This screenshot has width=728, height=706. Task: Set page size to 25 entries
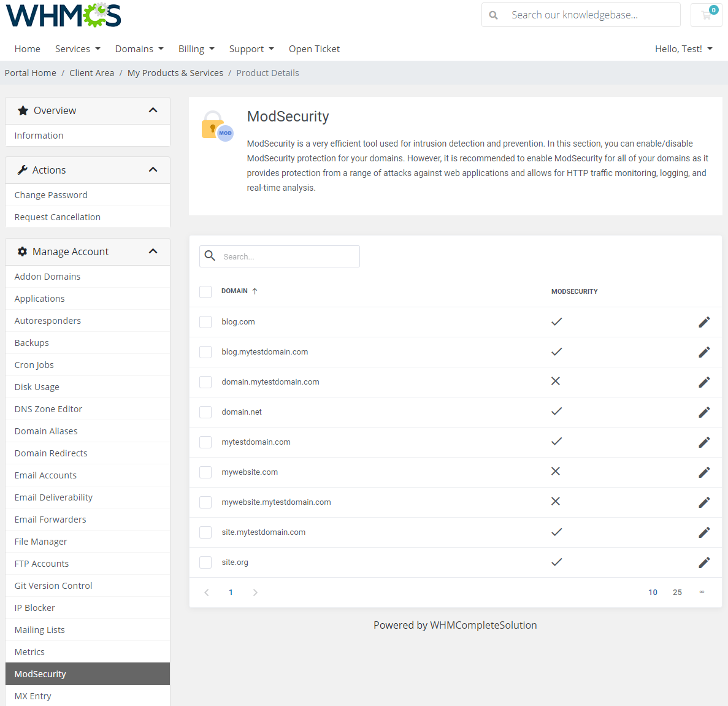[677, 592]
